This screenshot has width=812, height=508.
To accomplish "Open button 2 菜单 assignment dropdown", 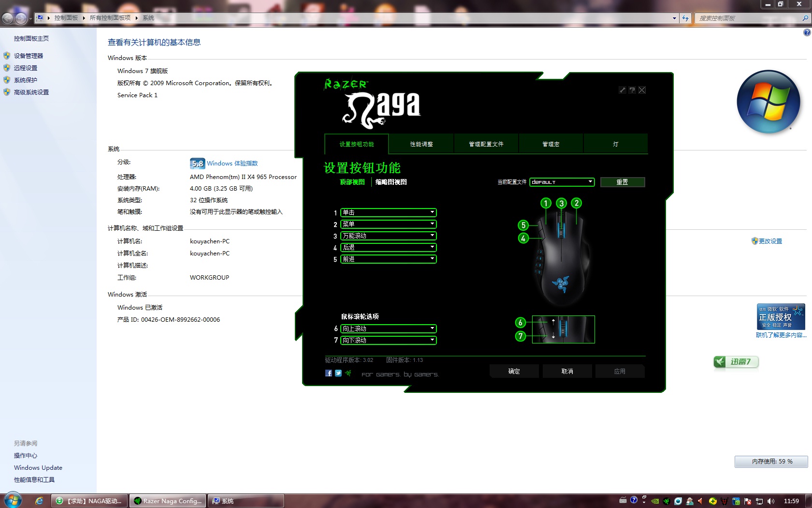I will [389, 224].
